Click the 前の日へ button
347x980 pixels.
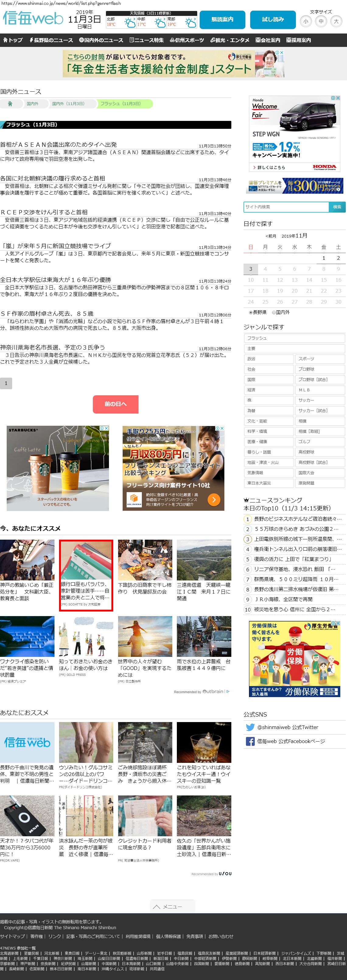click(116, 404)
